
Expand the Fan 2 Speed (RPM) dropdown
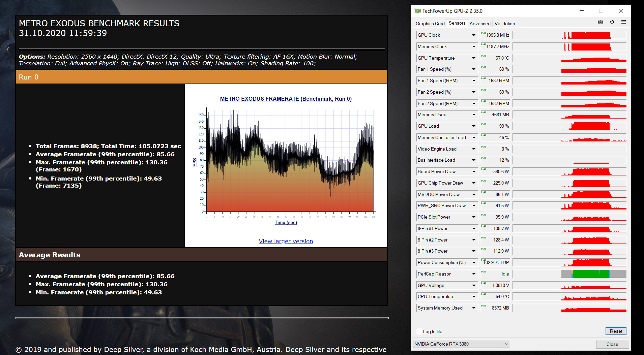(474, 103)
